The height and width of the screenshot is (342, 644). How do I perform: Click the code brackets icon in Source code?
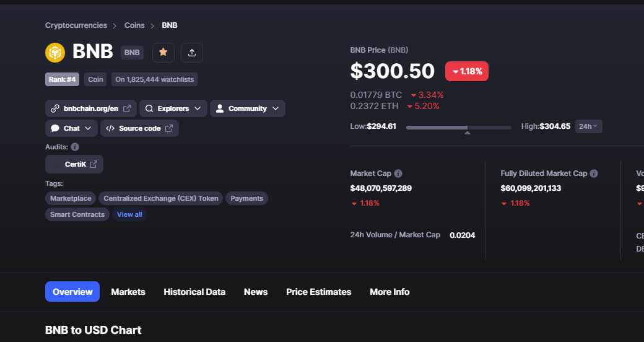coord(110,128)
